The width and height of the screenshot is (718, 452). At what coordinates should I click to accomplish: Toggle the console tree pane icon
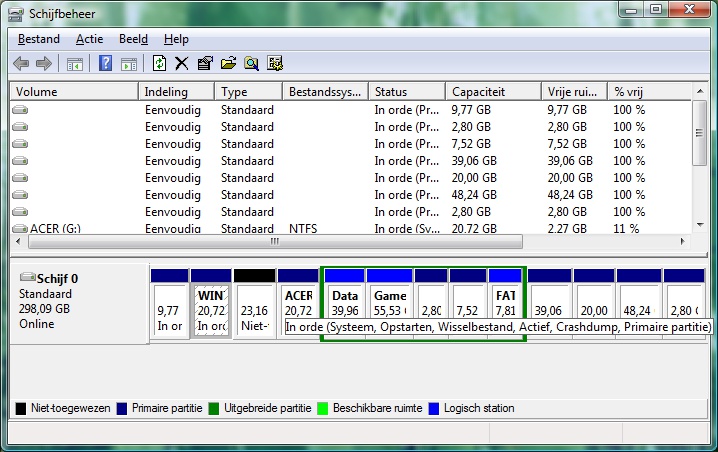(74, 64)
